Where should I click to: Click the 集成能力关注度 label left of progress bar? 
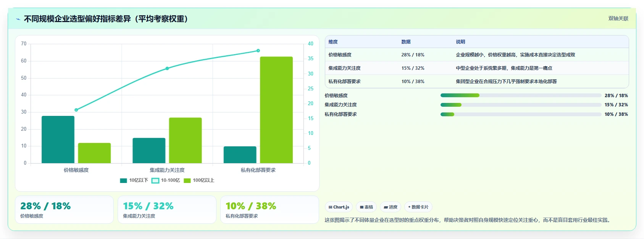coord(341,105)
